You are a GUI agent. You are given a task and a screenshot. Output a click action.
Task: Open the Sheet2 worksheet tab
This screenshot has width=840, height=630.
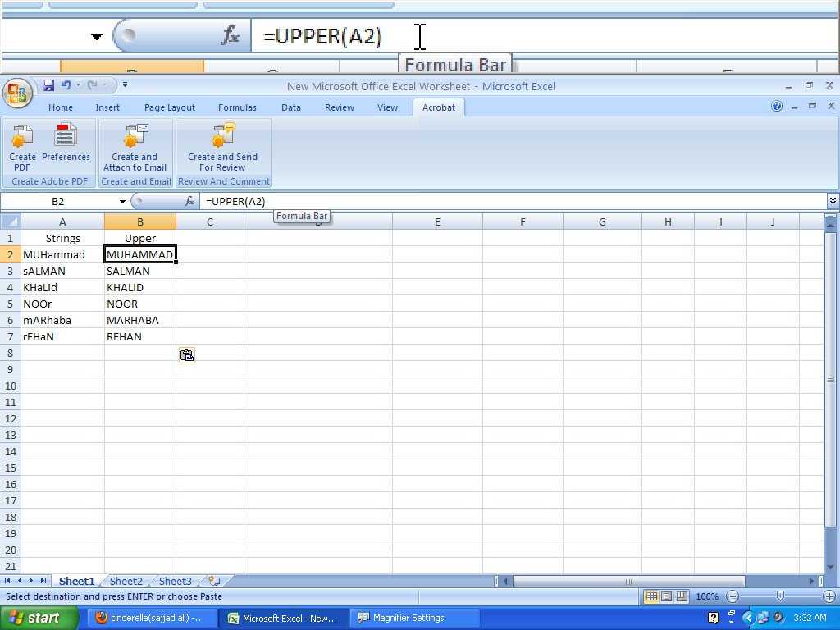click(125, 581)
